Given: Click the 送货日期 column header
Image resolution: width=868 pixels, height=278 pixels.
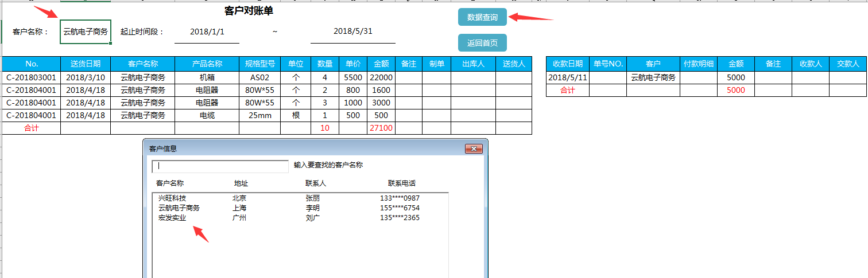Looking at the screenshot, I should click(86, 64).
